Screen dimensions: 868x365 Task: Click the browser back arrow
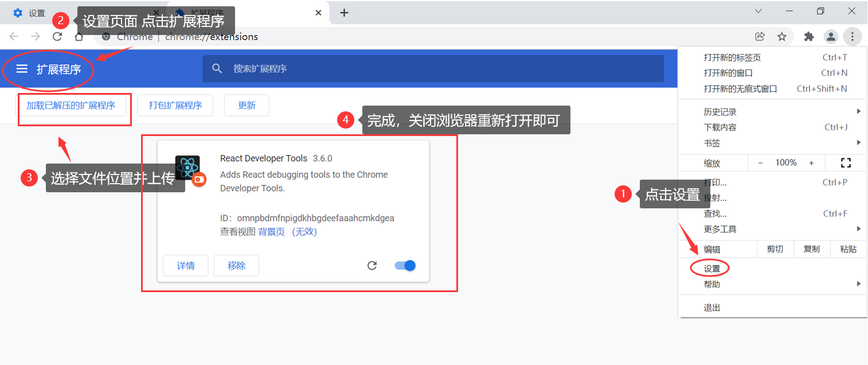coord(14,37)
